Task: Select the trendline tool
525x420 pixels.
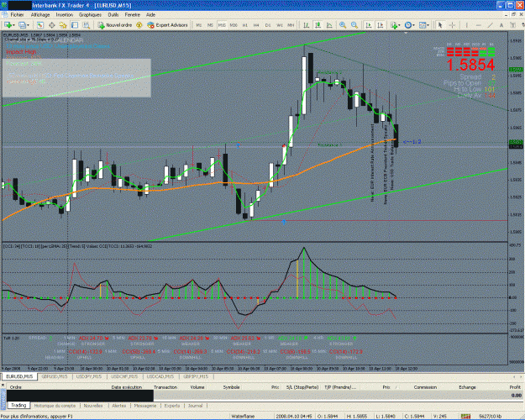Action: [x=490, y=25]
